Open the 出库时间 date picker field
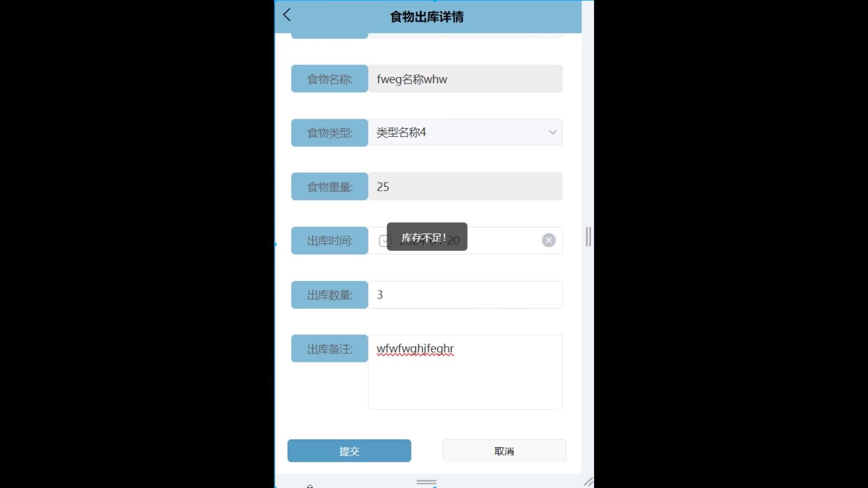This screenshot has height=488, width=868. (x=465, y=241)
